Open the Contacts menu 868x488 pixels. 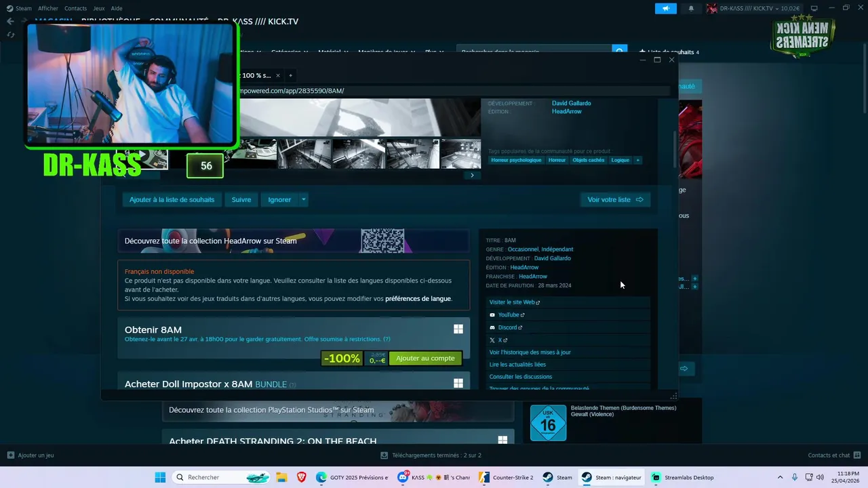(75, 8)
